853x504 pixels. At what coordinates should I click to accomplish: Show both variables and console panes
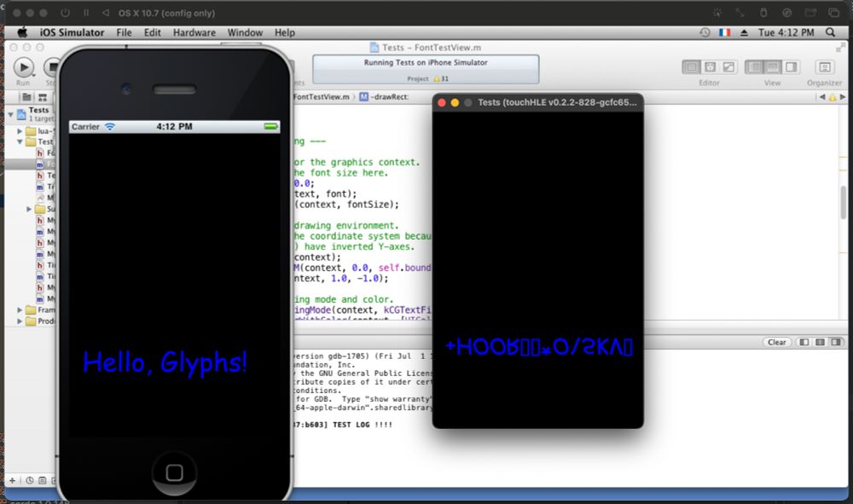coord(820,342)
